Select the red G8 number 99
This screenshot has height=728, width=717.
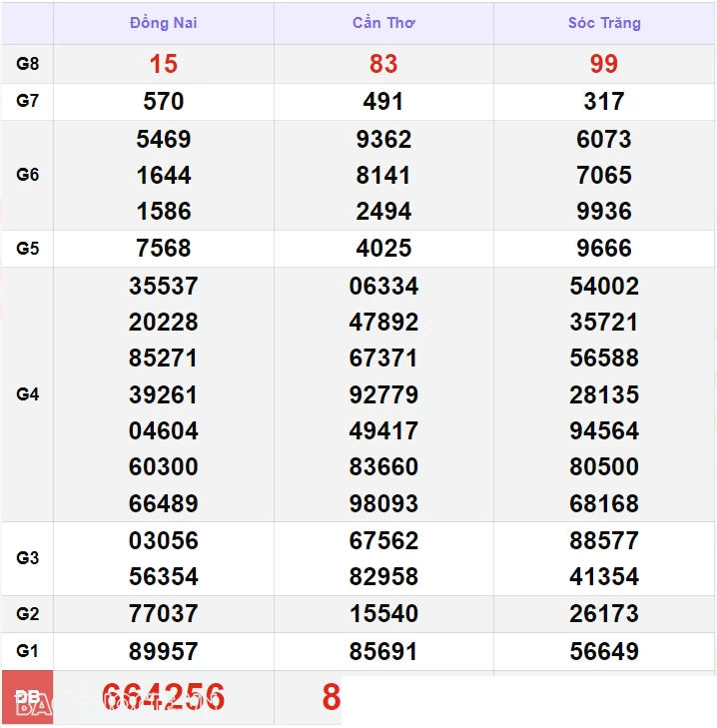click(604, 64)
